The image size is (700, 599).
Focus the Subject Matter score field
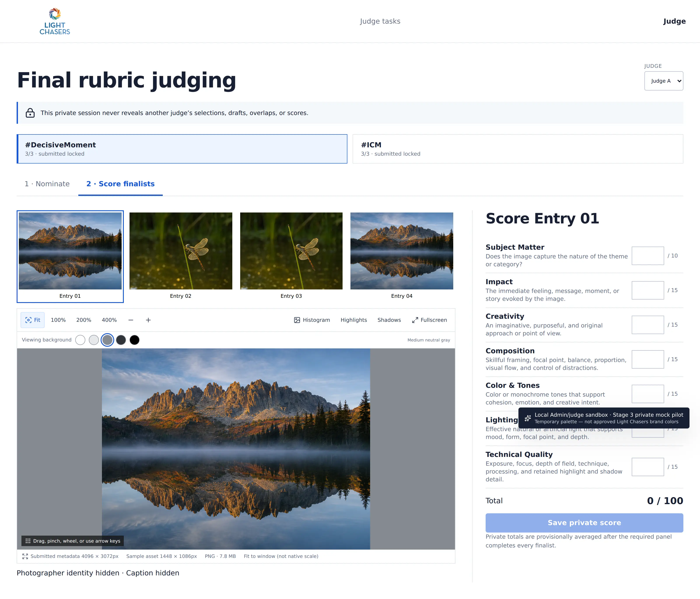[648, 256]
